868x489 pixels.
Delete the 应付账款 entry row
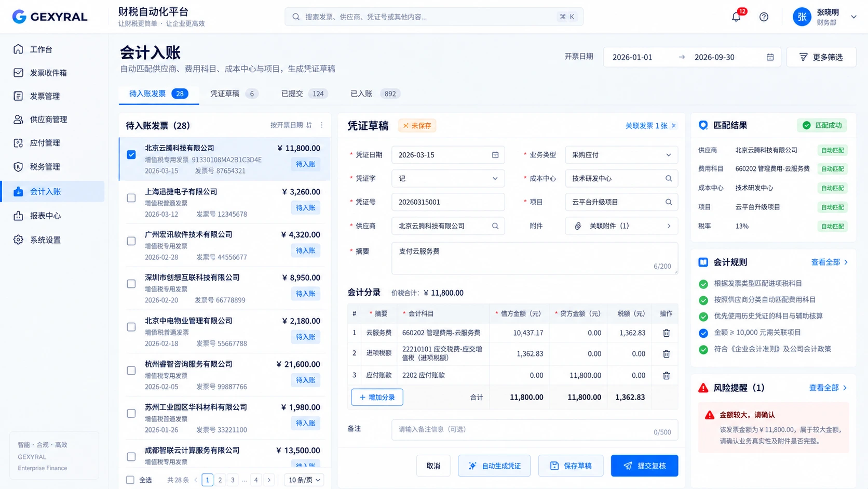pos(666,375)
